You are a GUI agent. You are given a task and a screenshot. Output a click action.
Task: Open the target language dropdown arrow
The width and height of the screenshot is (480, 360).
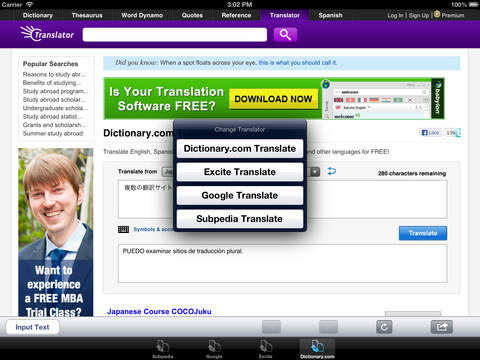[315, 172]
